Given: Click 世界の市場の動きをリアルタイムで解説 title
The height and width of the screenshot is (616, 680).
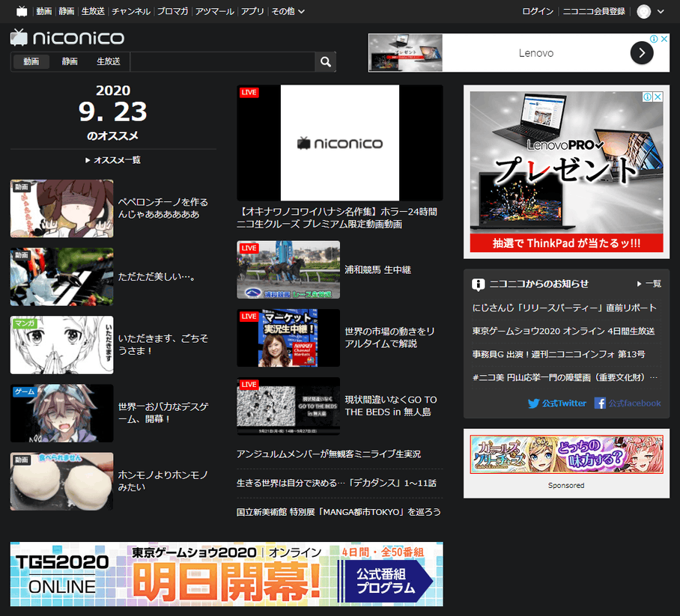Looking at the screenshot, I should pyautogui.click(x=390, y=338).
